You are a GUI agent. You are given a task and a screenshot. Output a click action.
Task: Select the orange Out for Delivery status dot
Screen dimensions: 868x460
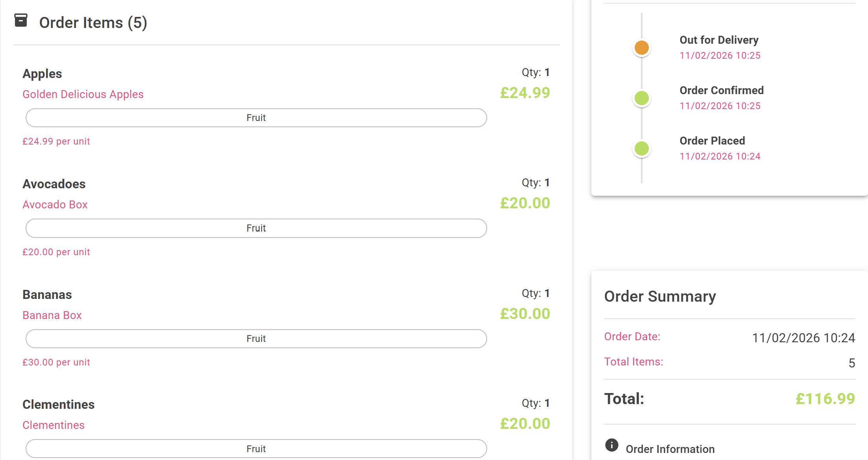click(641, 47)
